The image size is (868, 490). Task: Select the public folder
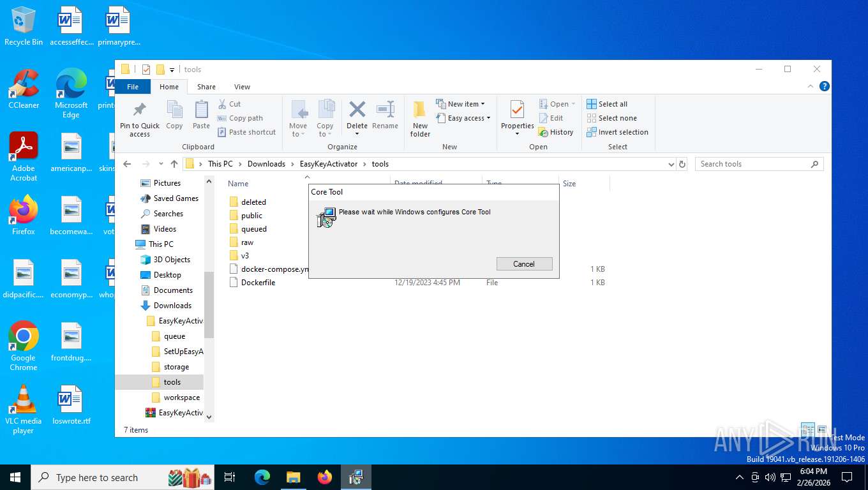click(x=251, y=216)
